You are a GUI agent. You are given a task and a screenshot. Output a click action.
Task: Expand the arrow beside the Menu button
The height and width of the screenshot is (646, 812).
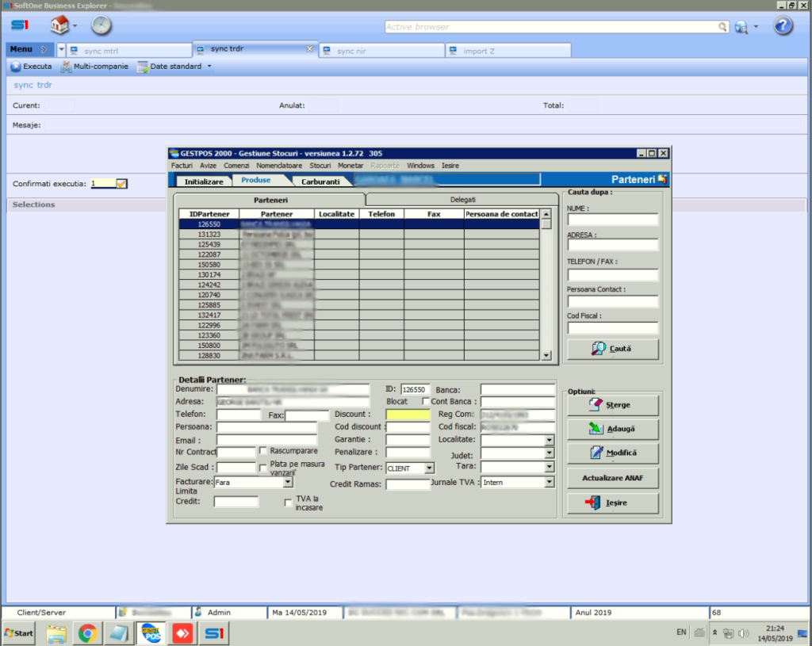coord(61,49)
